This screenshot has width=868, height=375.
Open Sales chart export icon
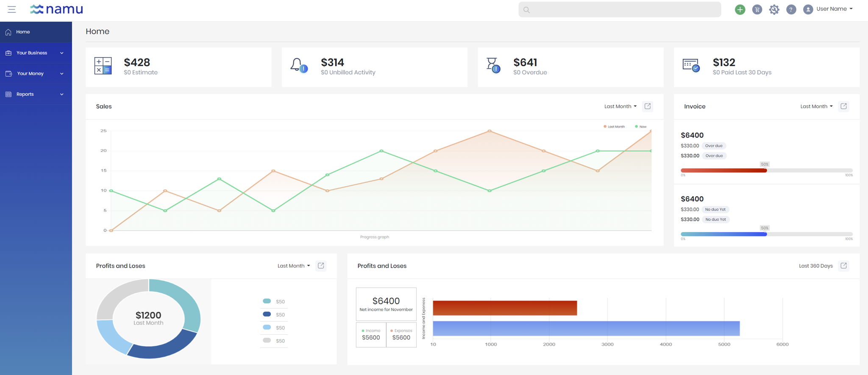pyautogui.click(x=648, y=106)
